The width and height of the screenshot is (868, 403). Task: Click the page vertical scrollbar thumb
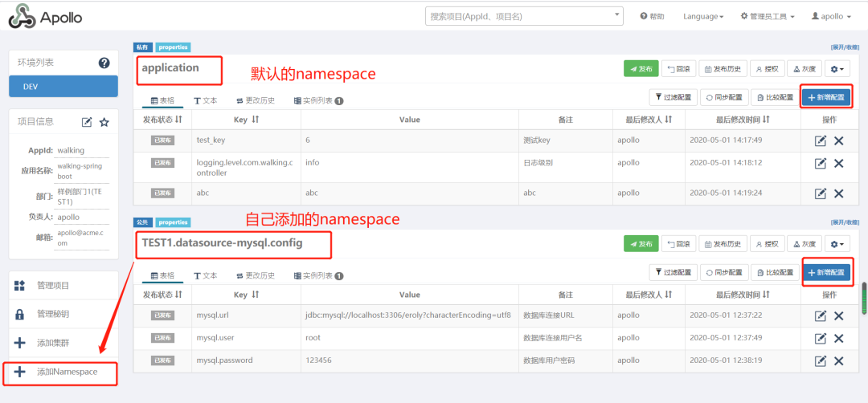pos(863,299)
